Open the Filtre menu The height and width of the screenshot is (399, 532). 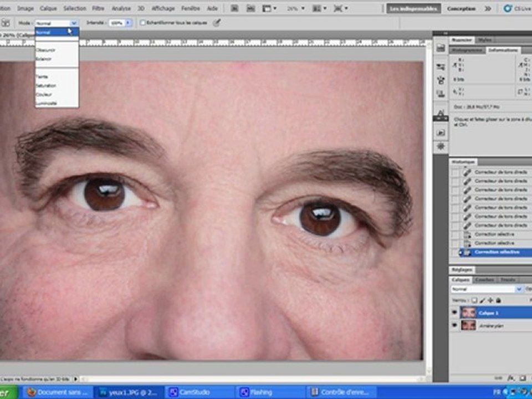[99, 8]
